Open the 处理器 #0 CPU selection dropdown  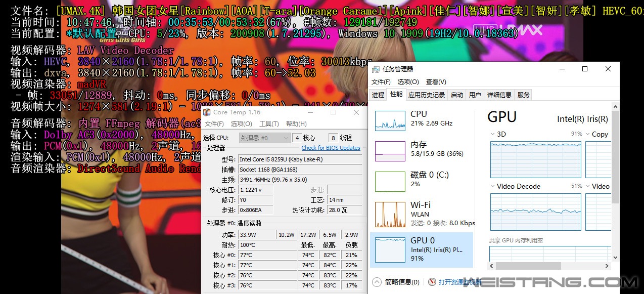(x=264, y=138)
